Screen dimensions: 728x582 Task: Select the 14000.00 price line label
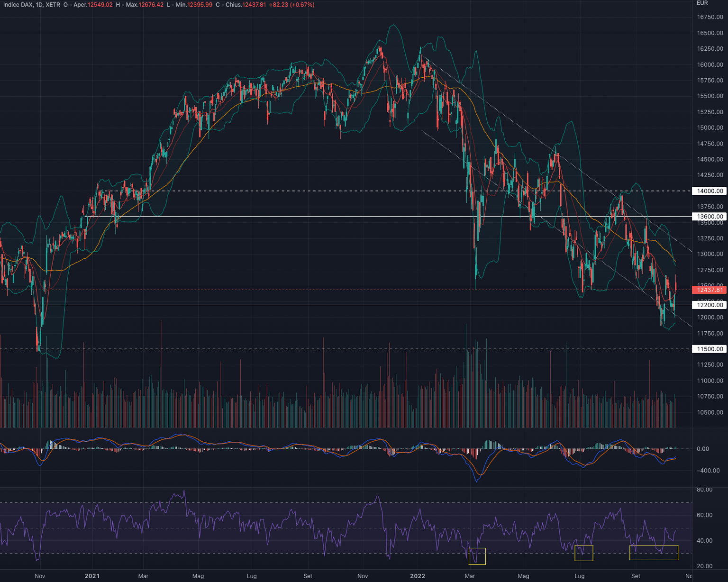pyautogui.click(x=710, y=191)
